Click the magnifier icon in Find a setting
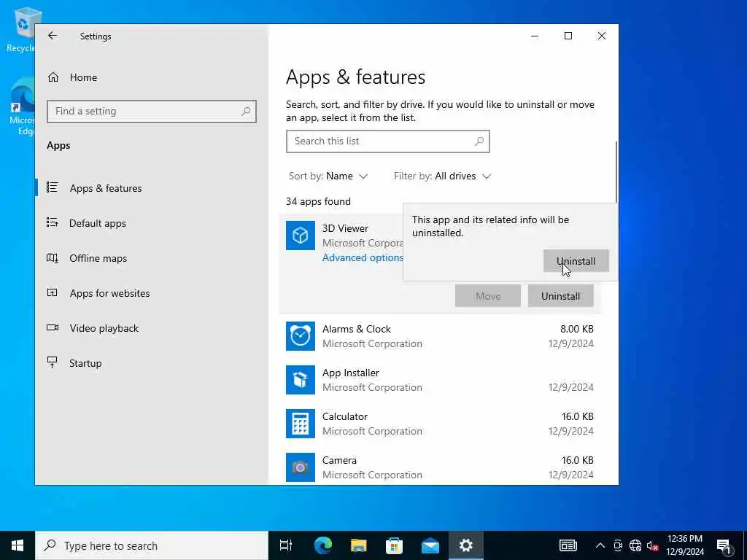 click(x=246, y=112)
